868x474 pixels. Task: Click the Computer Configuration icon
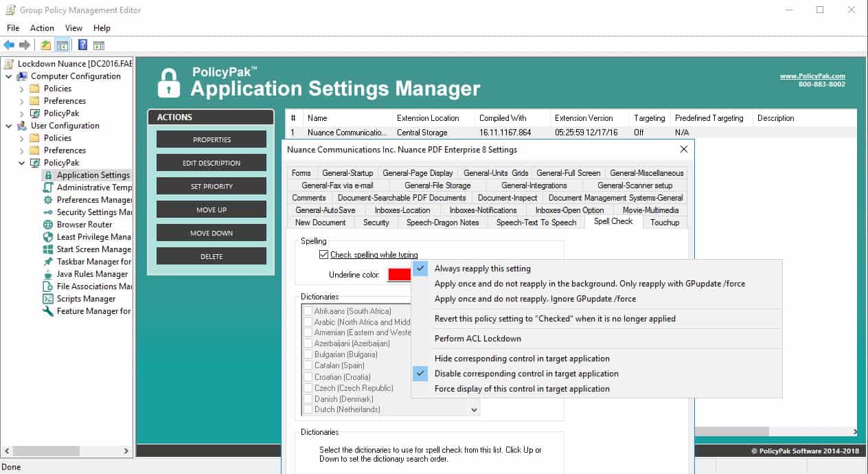(22, 76)
